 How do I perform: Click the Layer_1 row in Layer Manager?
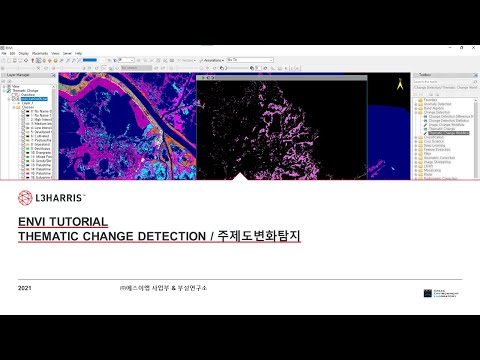point(27,103)
